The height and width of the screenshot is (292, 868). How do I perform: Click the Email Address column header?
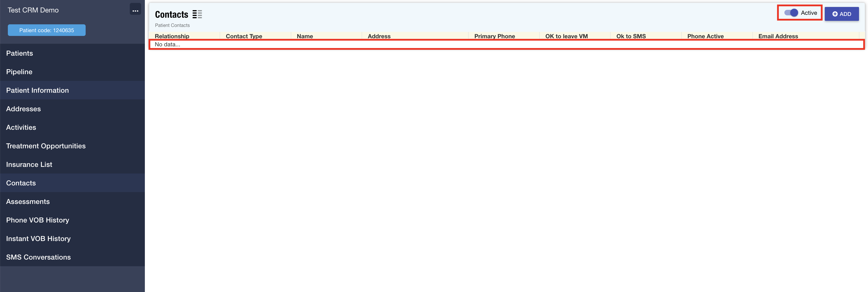tap(778, 36)
